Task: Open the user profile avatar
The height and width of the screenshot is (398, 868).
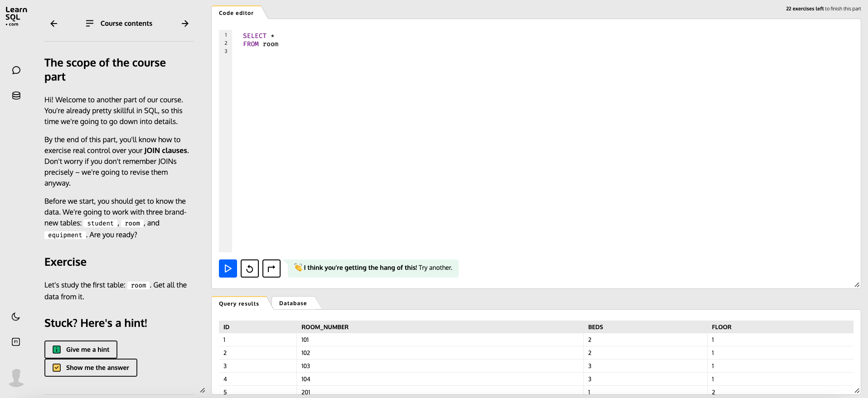Action: 16,378
